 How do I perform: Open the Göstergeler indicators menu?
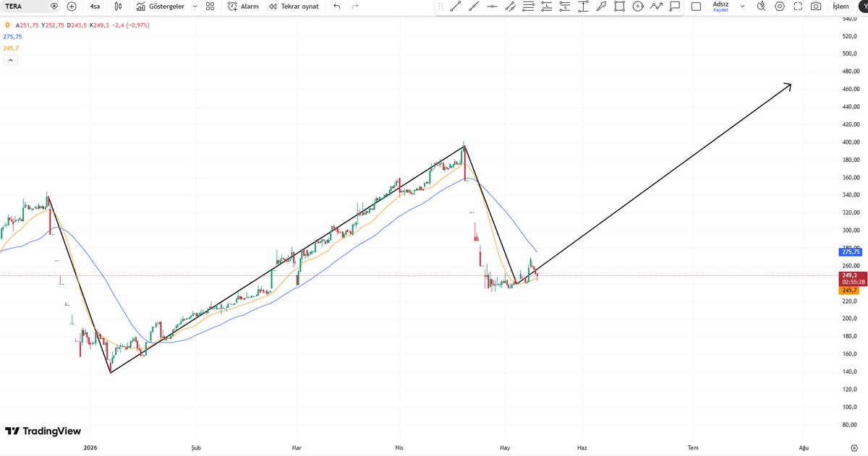click(x=161, y=6)
